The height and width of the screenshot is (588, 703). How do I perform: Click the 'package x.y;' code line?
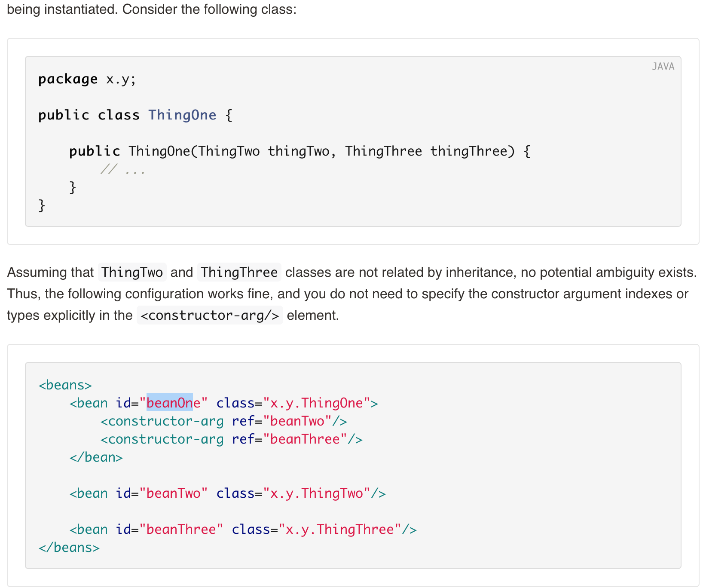pyautogui.click(x=87, y=79)
